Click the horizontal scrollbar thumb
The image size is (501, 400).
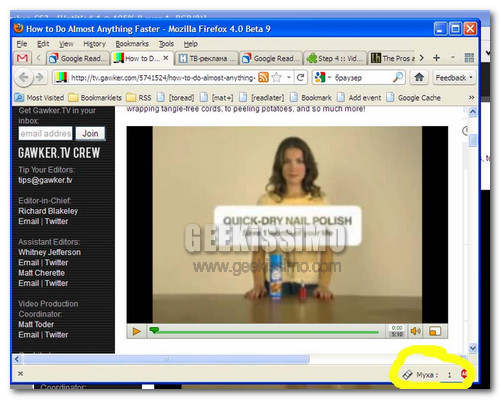pyautogui.click(x=166, y=359)
